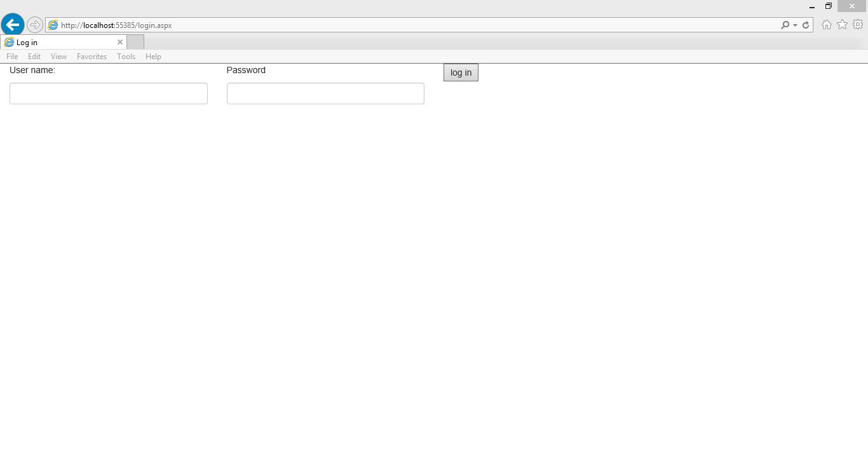Viewport: 868px width, 461px height.
Task: Open the Tools menu
Action: (126, 57)
